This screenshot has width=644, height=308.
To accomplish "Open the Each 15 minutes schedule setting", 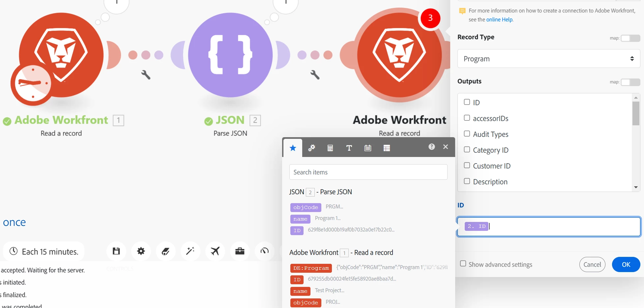I will pos(44,251).
